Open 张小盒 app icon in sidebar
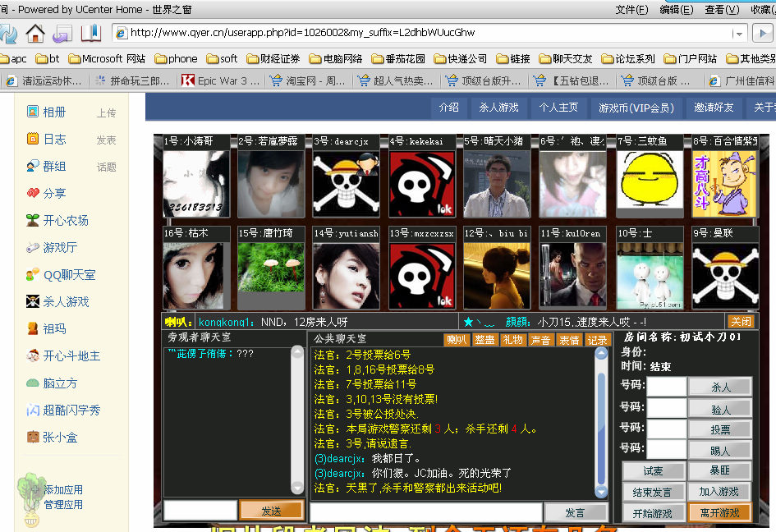This screenshot has height=532, width=776. pyautogui.click(x=33, y=437)
